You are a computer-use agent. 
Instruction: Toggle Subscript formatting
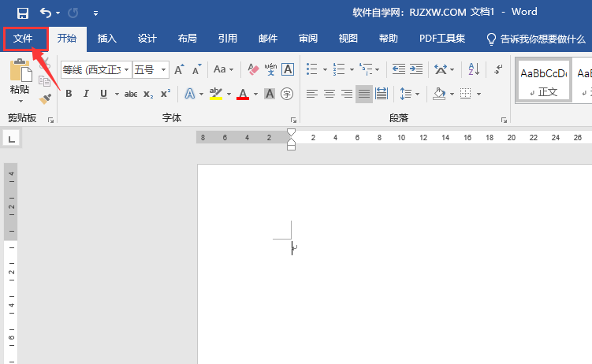coord(148,94)
